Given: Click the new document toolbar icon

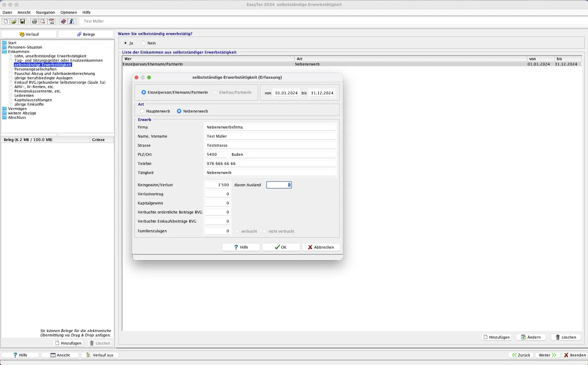Looking at the screenshot, I should coord(6,21).
